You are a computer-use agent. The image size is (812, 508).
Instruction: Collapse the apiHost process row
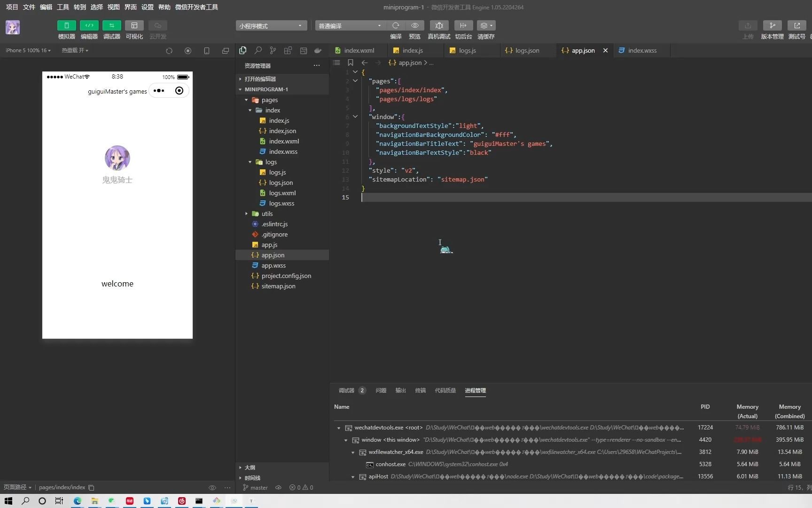pyautogui.click(x=353, y=477)
